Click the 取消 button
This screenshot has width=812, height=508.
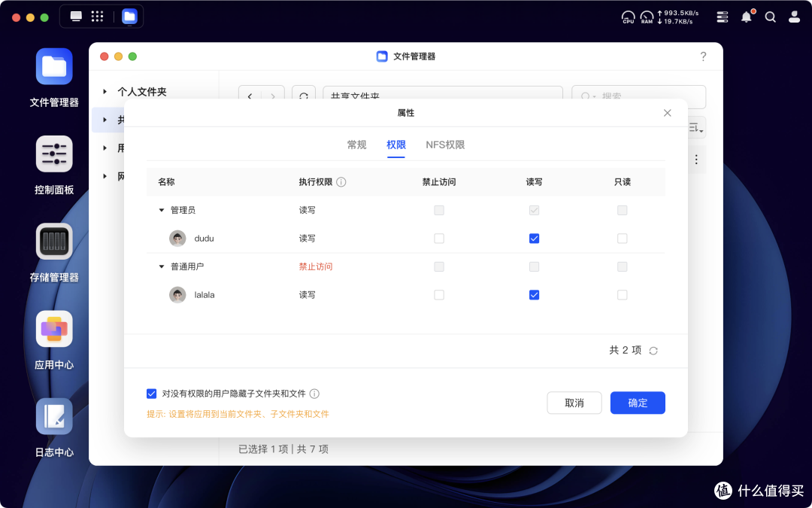pyautogui.click(x=574, y=403)
